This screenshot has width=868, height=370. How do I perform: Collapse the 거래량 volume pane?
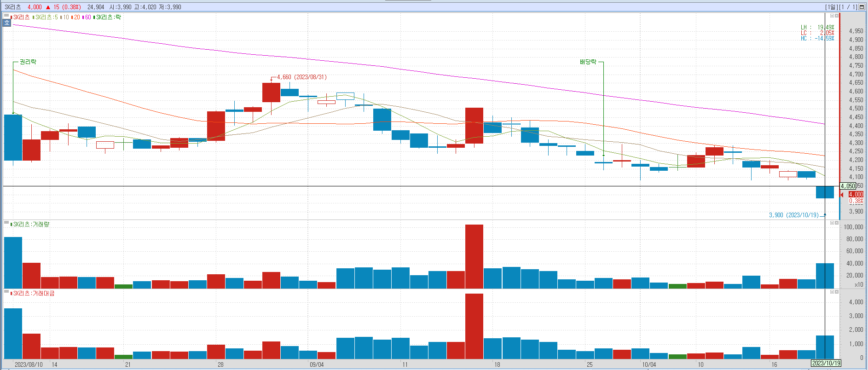pos(832,223)
